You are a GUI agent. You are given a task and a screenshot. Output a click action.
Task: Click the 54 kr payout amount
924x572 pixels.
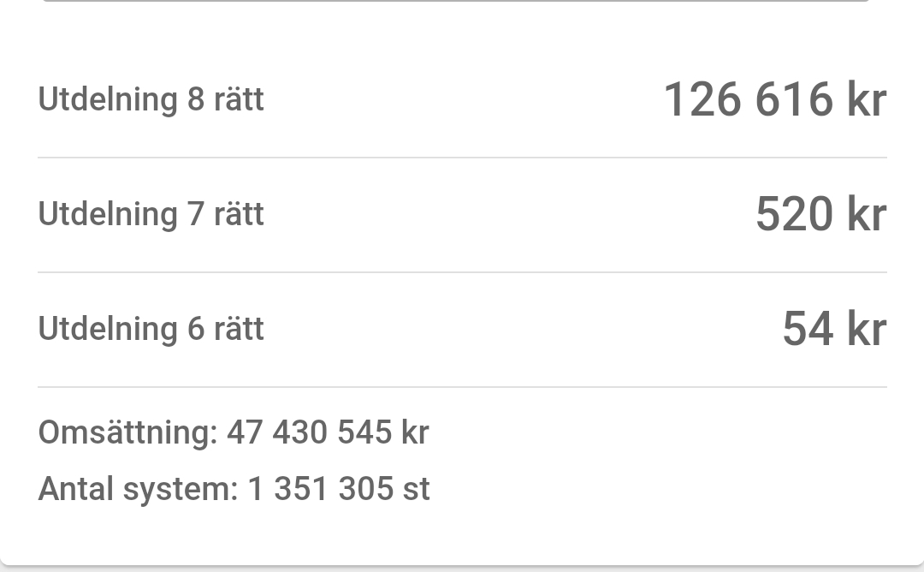(x=834, y=329)
